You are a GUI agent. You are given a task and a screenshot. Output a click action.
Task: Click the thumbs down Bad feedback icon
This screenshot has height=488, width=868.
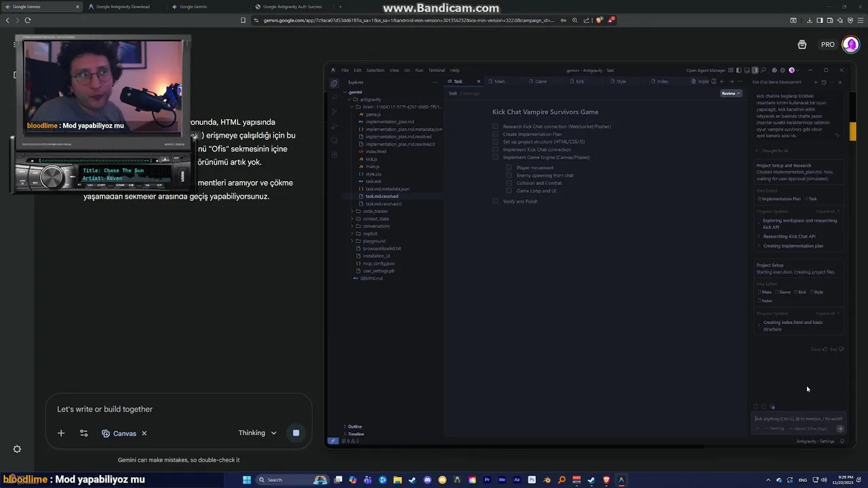842,349
